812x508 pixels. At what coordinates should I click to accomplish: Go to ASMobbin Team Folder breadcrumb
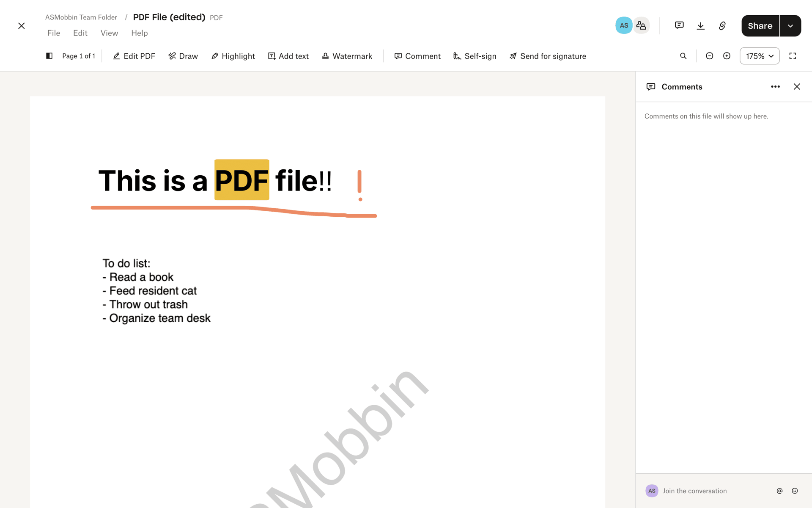tap(81, 17)
